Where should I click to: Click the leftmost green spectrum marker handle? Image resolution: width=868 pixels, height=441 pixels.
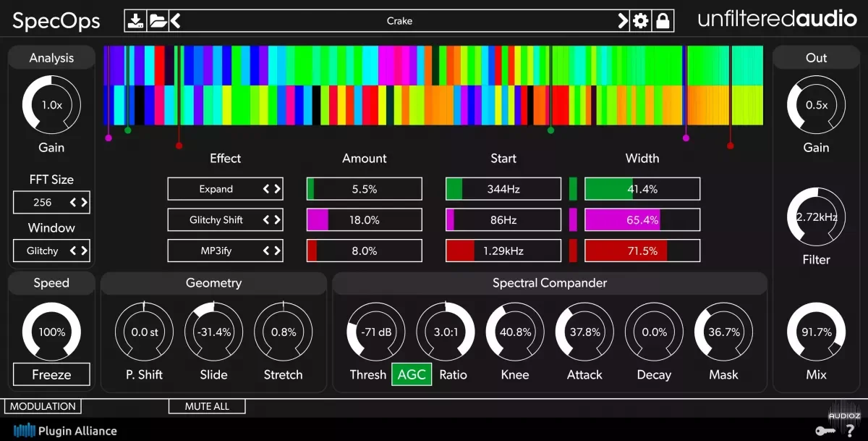[x=128, y=130]
